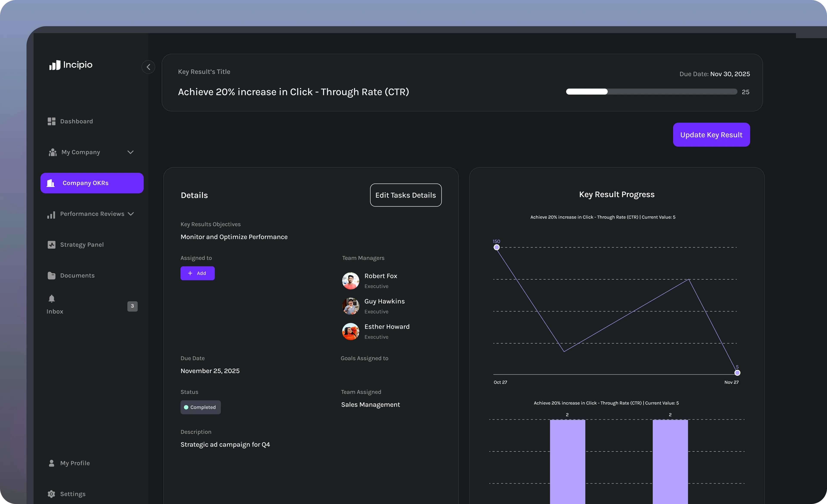The height and width of the screenshot is (504, 827).
Task: Click the Edit Tasks Details button
Action: [406, 195]
